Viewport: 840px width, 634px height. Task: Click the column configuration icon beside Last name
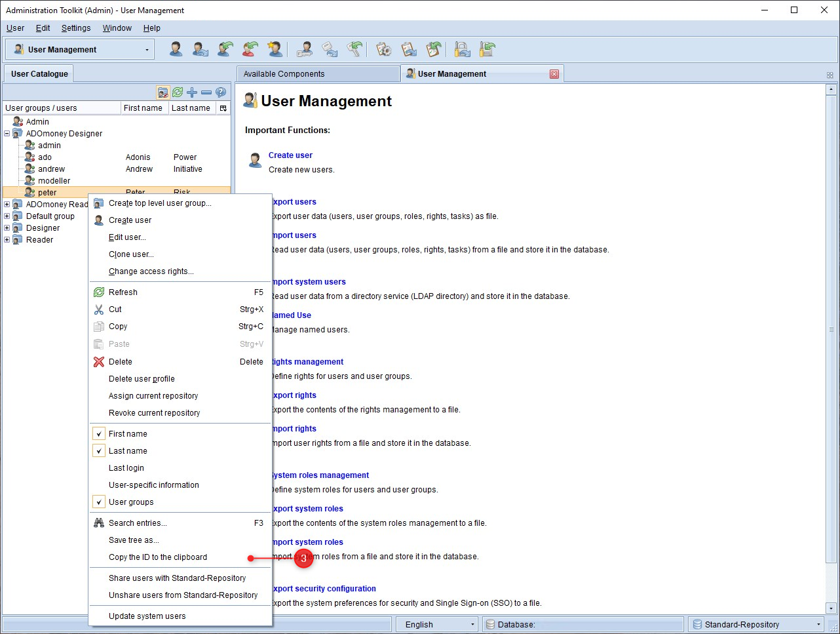(223, 108)
